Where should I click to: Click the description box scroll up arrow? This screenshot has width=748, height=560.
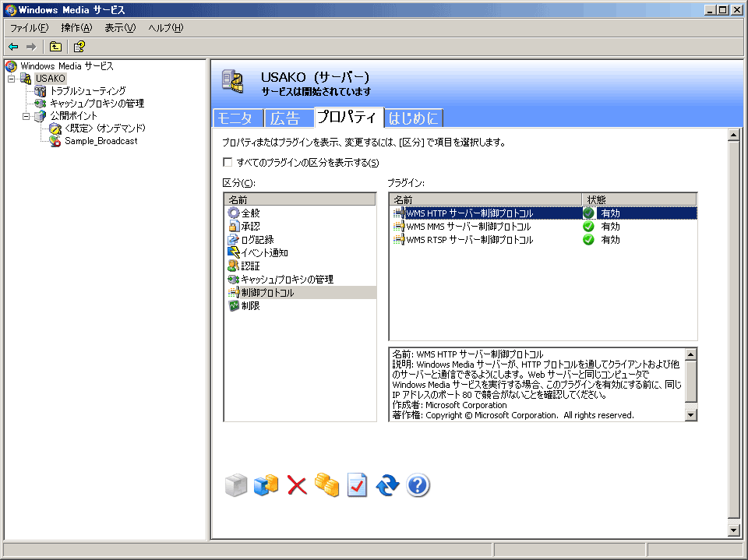(x=691, y=354)
